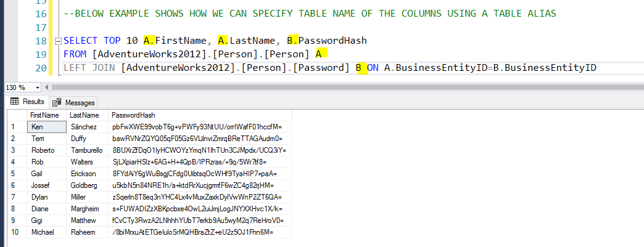The image size is (644, 247).
Task: Select the cell containing Walters
Action: coord(87,162)
